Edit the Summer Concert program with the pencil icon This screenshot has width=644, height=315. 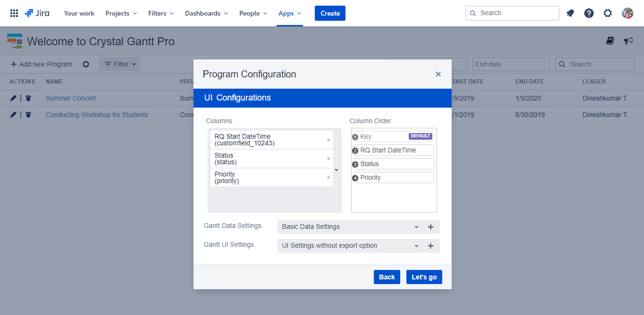click(13, 98)
